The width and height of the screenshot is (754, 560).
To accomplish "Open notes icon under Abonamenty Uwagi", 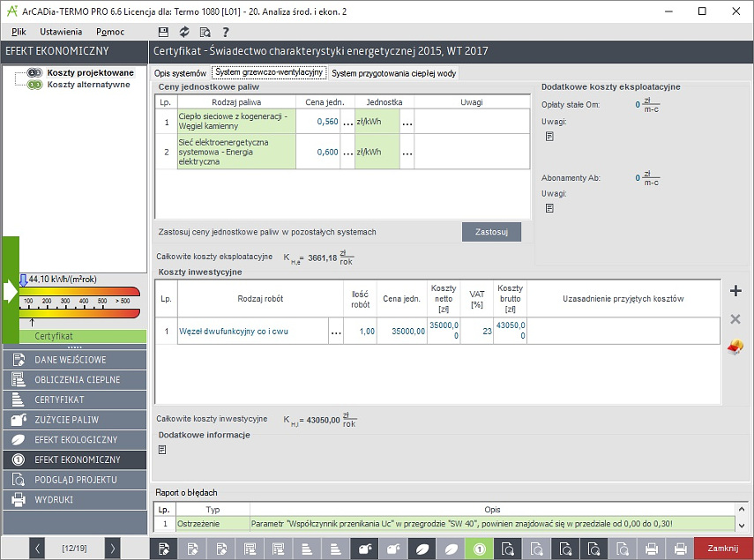I will 549,208.
